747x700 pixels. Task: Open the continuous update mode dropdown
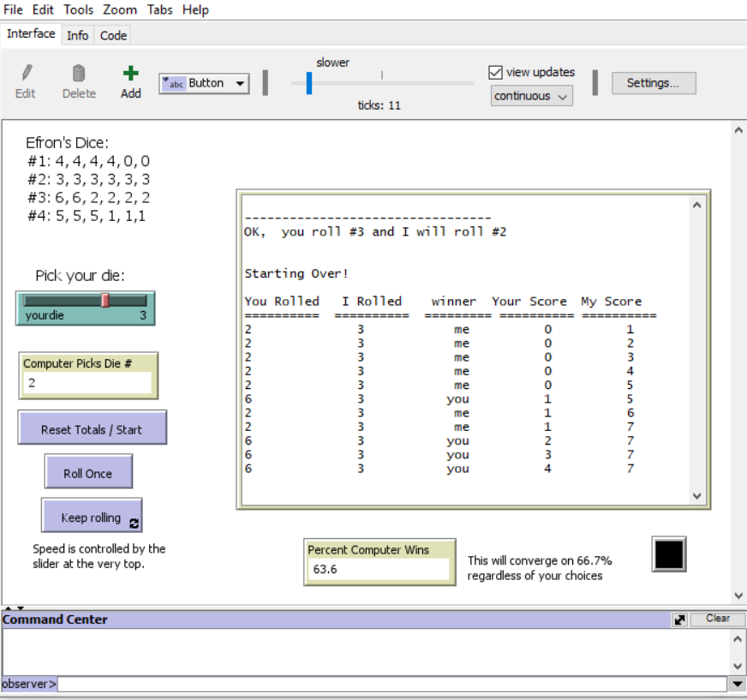tap(530, 96)
